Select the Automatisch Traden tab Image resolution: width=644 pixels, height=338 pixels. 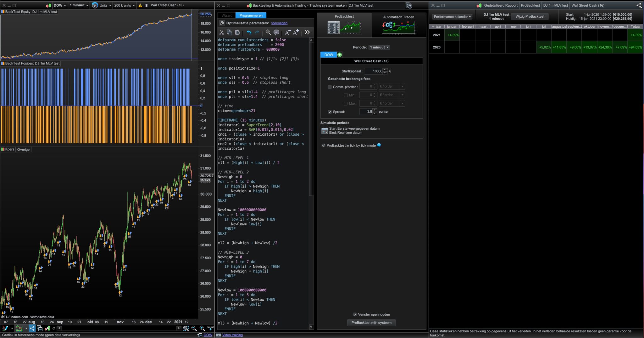coord(398,25)
